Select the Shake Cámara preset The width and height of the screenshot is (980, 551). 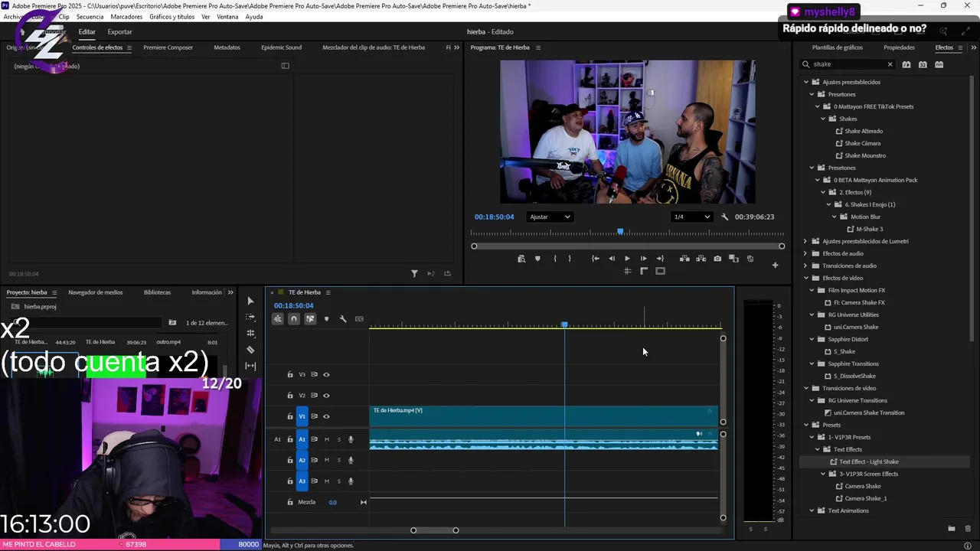pyautogui.click(x=862, y=143)
